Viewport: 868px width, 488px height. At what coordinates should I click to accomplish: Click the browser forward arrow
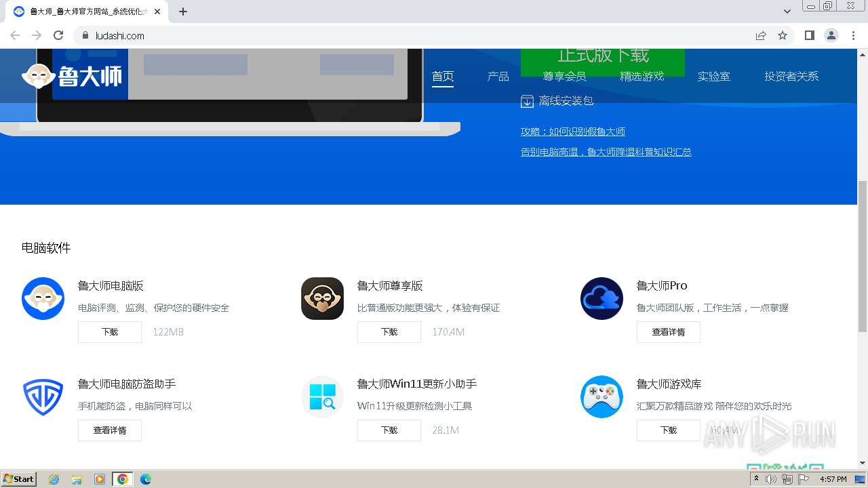(37, 35)
